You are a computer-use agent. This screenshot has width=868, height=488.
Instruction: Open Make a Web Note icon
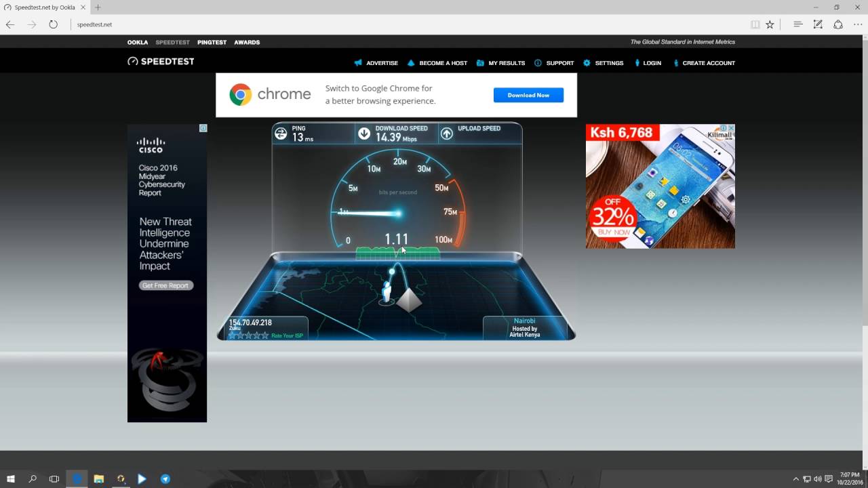(x=818, y=24)
